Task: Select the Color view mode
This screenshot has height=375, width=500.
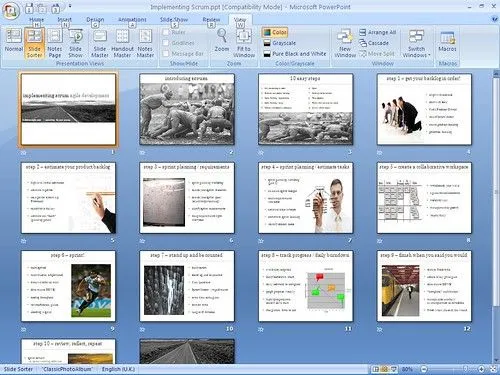Action: (x=275, y=32)
